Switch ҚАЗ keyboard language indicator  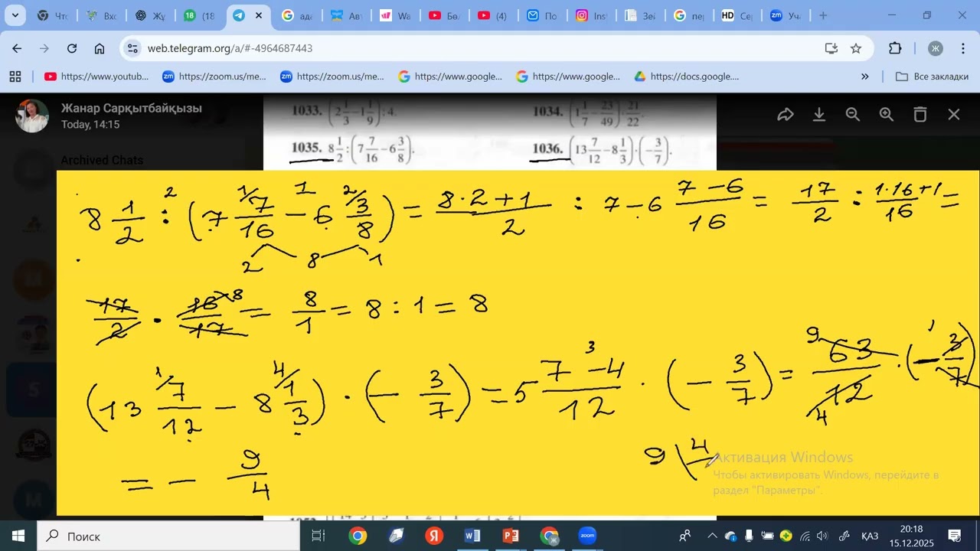coord(869,536)
